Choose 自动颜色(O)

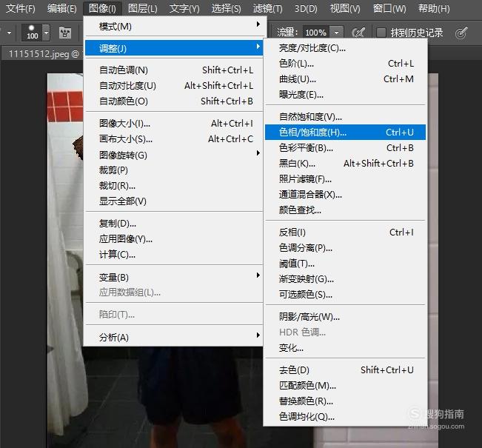coord(174,101)
